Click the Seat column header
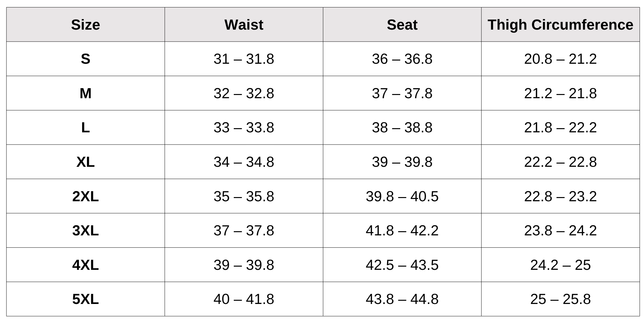This screenshot has height=322, width=644. pyautogui.click(x=402, y=25)
